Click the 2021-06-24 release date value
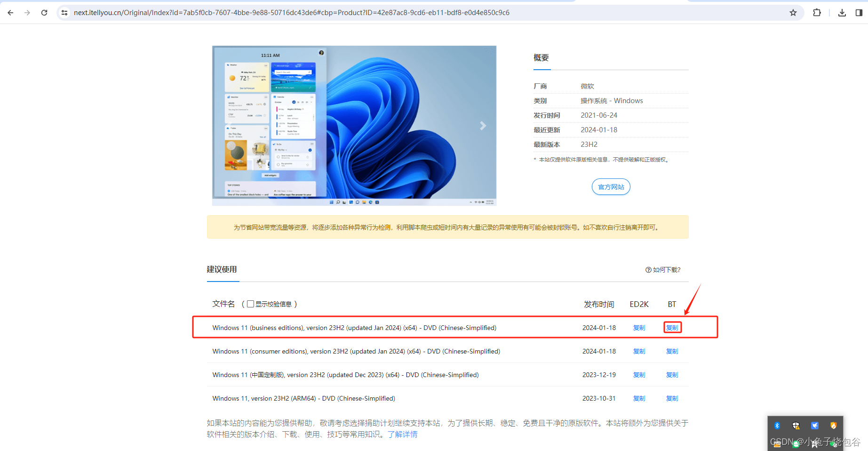Screen dimensions: 868x451 point(599,115)
